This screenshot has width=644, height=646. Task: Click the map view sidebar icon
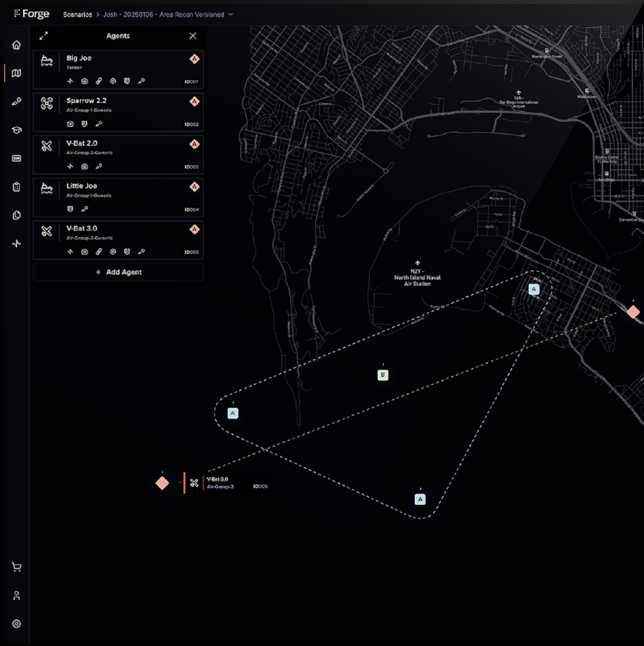pyautogui.click(x=17, y=73)
